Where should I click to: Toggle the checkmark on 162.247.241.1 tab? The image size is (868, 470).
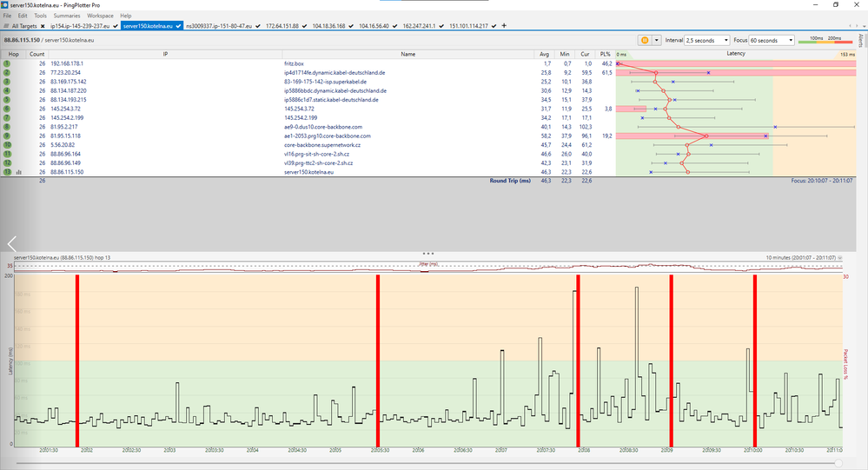(x=441, y=26)
